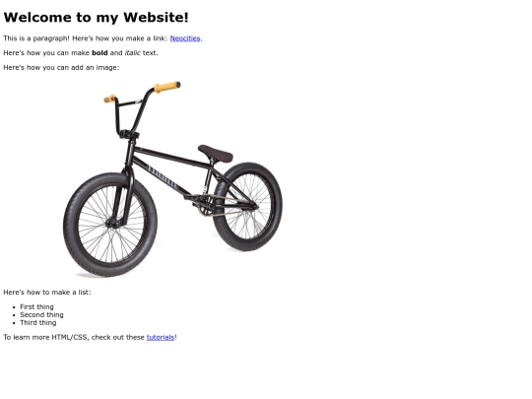Select the First thing list item
The image size is (532, 399).
pos(36,306)
